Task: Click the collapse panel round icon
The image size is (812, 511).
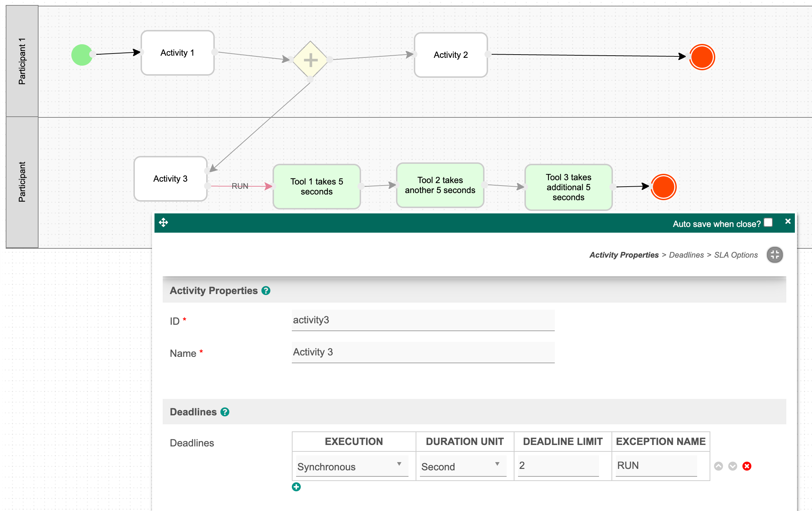Action: [775, 255]
